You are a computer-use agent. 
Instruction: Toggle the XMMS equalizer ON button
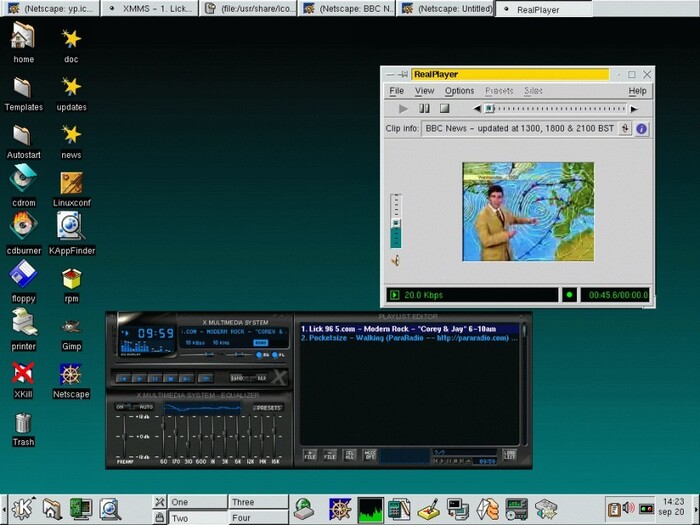point(120,407)
